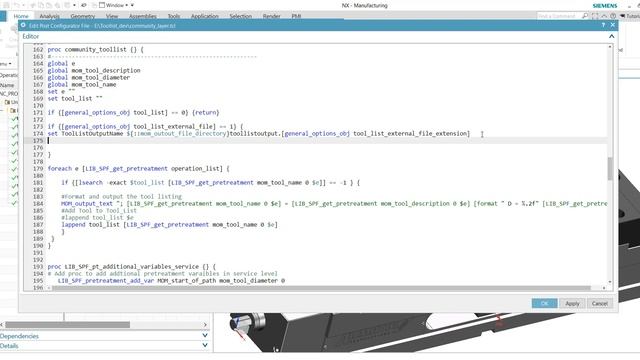
Task: Open quick access toolbar customize arrow
Action: [132, 5]
